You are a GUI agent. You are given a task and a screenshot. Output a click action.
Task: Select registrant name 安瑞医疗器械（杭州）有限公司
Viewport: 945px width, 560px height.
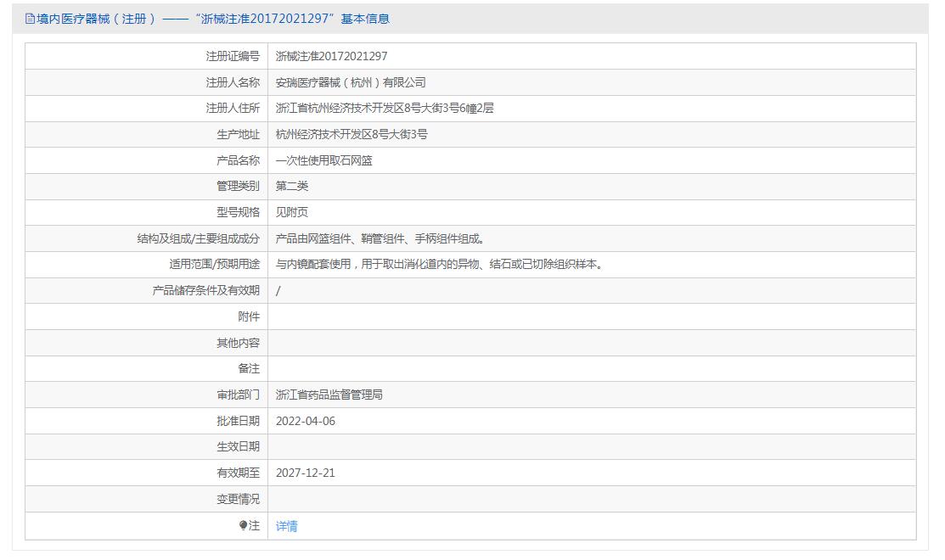coord(351,82)
